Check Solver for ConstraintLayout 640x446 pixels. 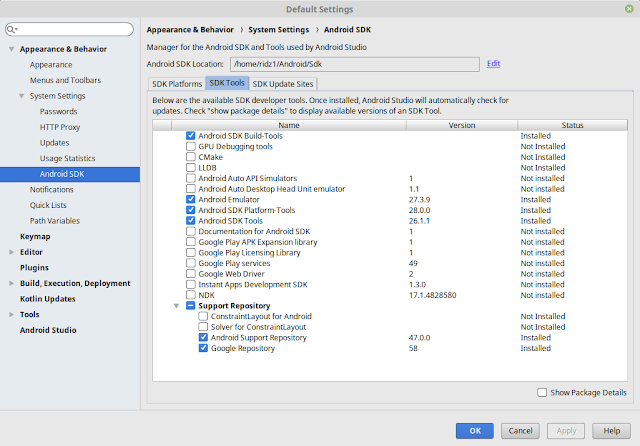pyautogui.click(x=203, y=326)
